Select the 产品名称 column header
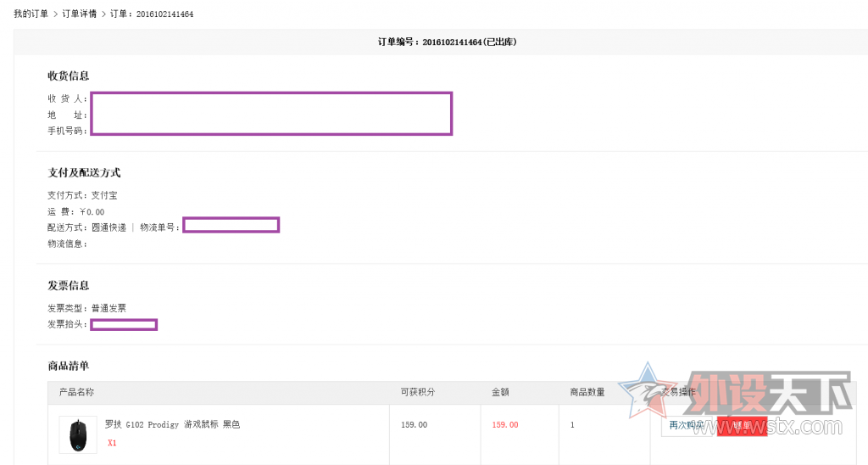Screen dimensions: 868x465 (76, 392)
